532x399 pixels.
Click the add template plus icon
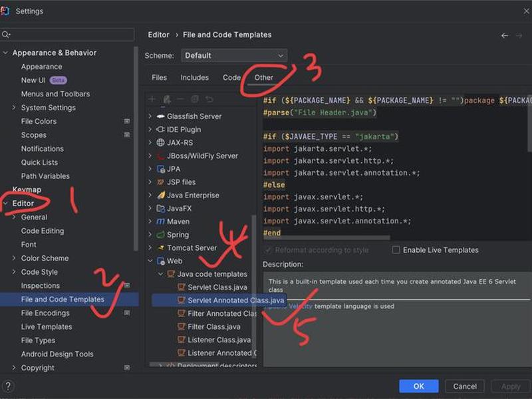[x=152, y=99]
